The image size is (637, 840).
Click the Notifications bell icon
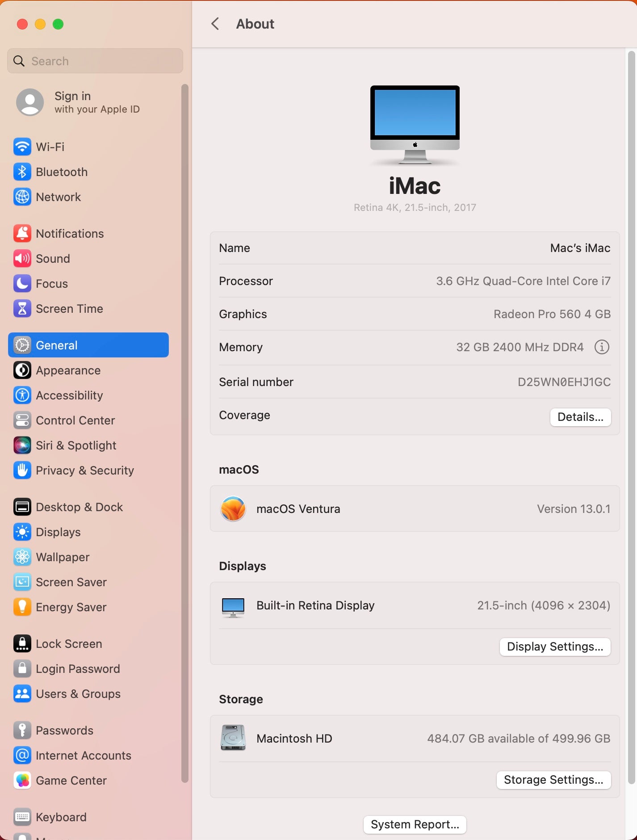point(22,233)
